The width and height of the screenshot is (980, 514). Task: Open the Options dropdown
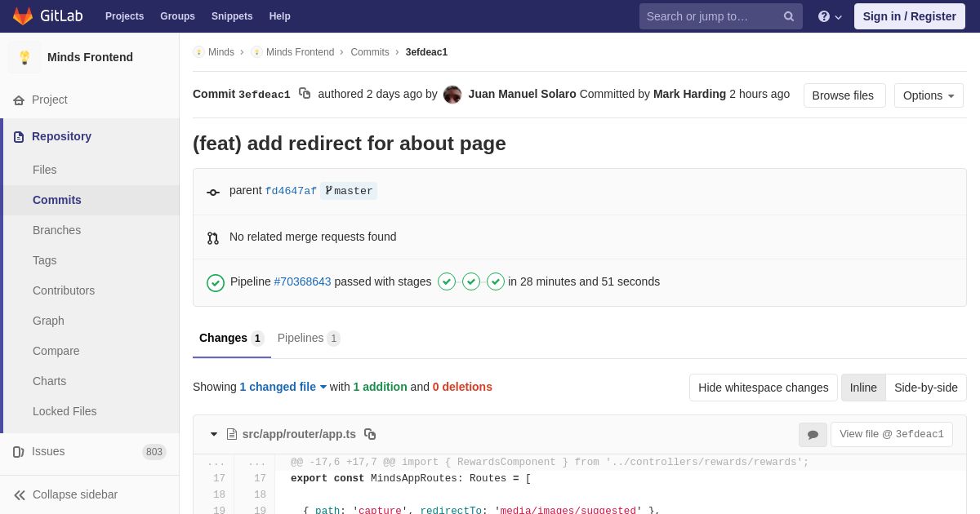929,95
